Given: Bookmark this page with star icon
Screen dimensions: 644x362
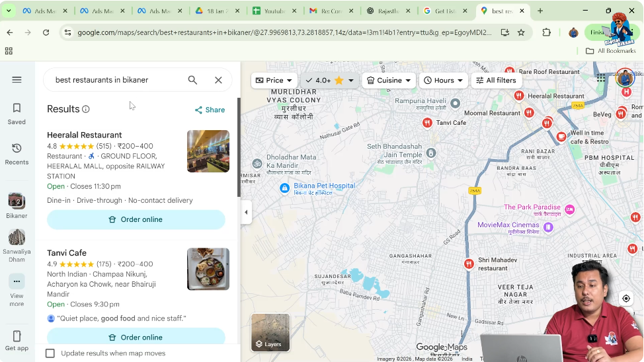Looking at the screenshot, I should click(x=521, y=32).
